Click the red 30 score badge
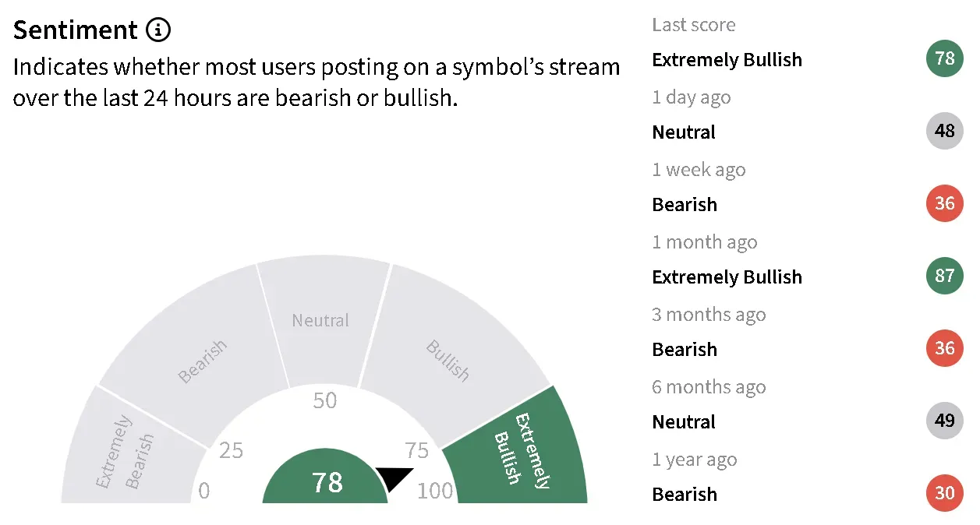The width and height of the screenshot is (980, 525). pyautogui.click(x=945, y=494)
